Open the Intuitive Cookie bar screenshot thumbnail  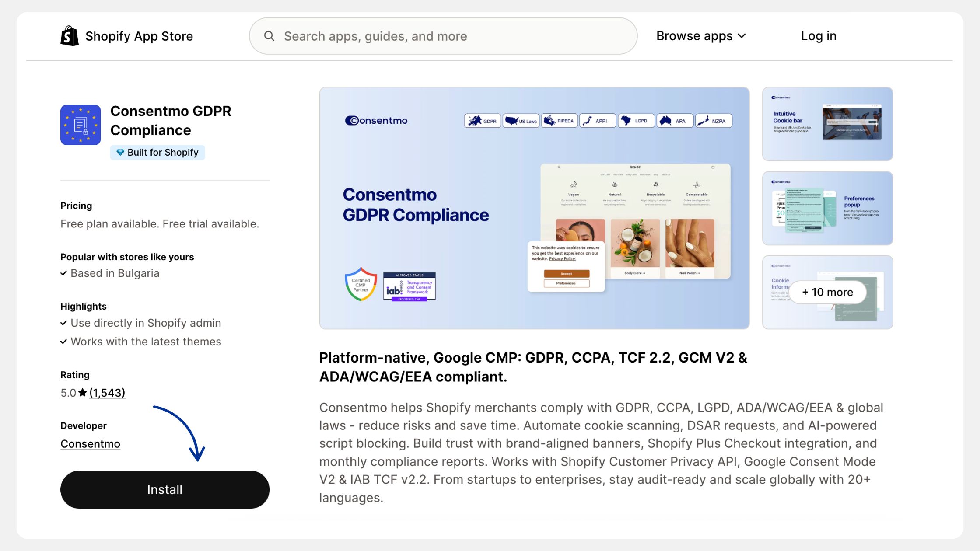(x=827, y=124)
